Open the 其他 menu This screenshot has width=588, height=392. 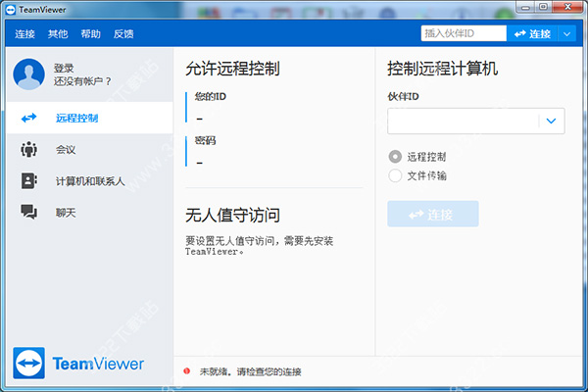tap(58, 33)
